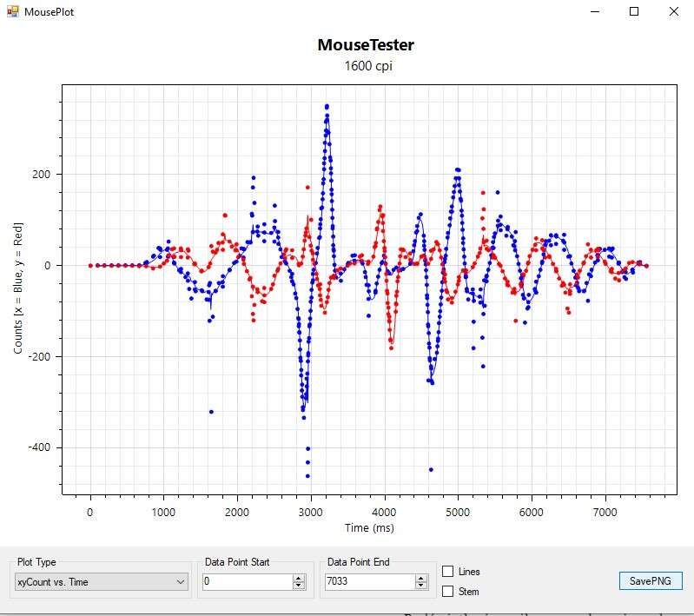Click the Time (ms) axis label
The height and width of the screenshot is (616, 694).
pyautogui.click(x=369, y=527)
